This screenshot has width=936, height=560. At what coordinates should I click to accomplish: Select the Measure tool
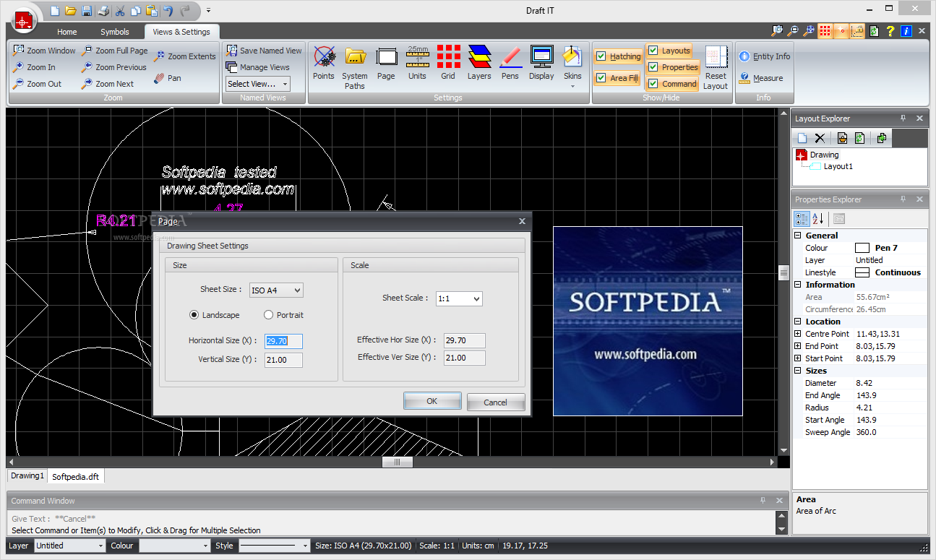pos(761,78)
